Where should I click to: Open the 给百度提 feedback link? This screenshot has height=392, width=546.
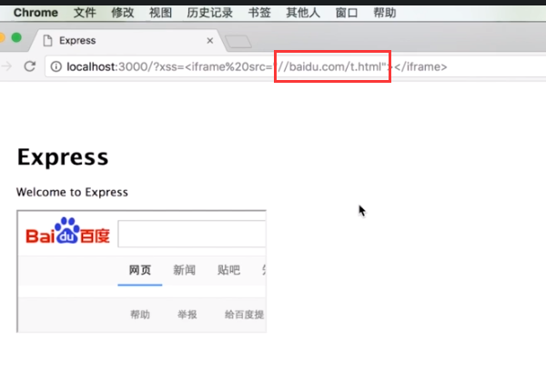244,315
